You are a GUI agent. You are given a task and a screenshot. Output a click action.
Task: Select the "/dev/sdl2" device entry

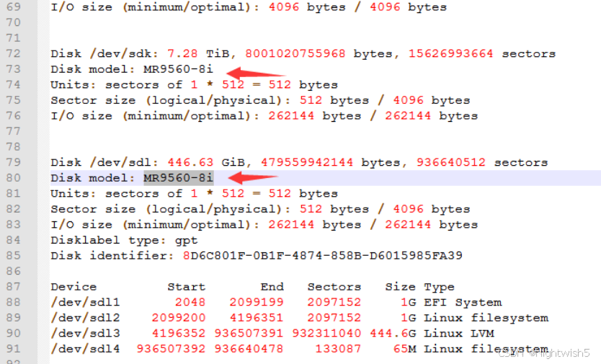pyautogui.click(x=85, y=318)
